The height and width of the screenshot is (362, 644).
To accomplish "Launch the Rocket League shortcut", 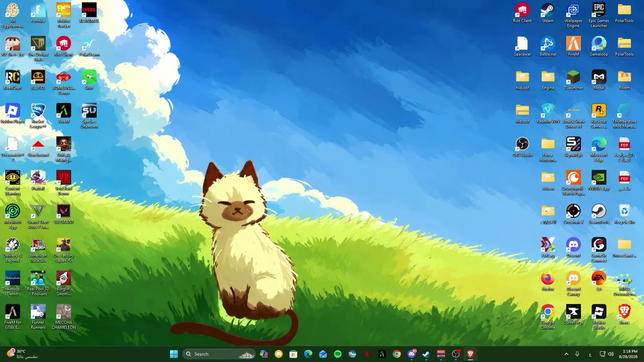I will [38, 116].
